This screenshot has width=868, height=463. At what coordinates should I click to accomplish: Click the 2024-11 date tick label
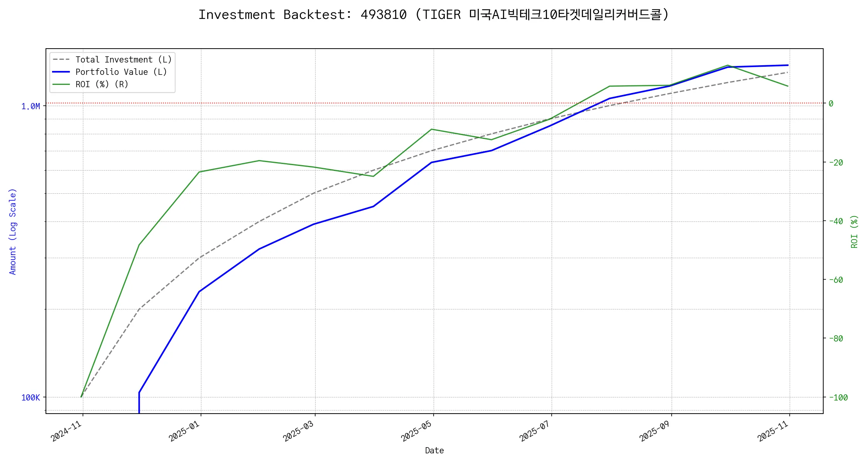tap(66, 431)
